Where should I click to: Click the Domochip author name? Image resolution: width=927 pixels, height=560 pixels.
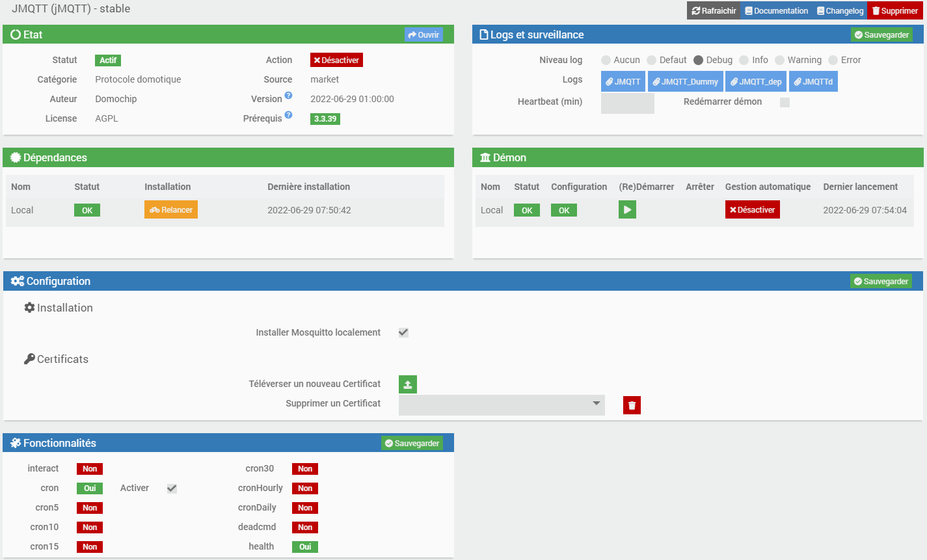click(116, 99)
